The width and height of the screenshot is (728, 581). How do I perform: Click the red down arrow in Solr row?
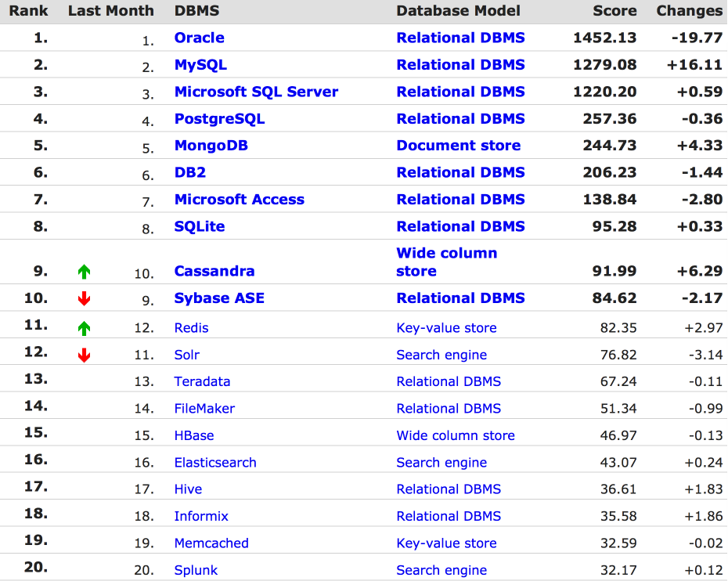coord(85,355)
